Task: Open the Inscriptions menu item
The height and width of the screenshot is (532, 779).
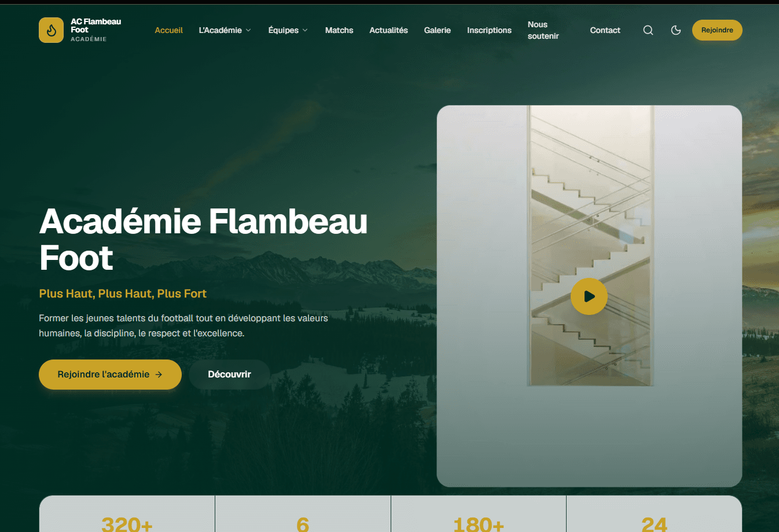Action: (x=490, y=30)
